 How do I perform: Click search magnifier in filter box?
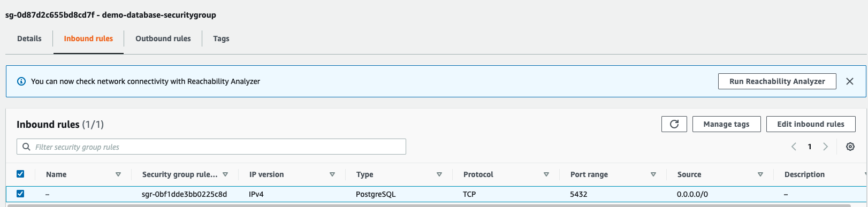click(26, 147)
